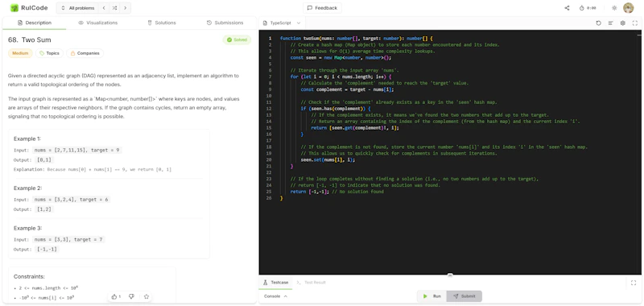Click the "const complement" code line
The height and width of the screenshot is (306, 644).
348,89
